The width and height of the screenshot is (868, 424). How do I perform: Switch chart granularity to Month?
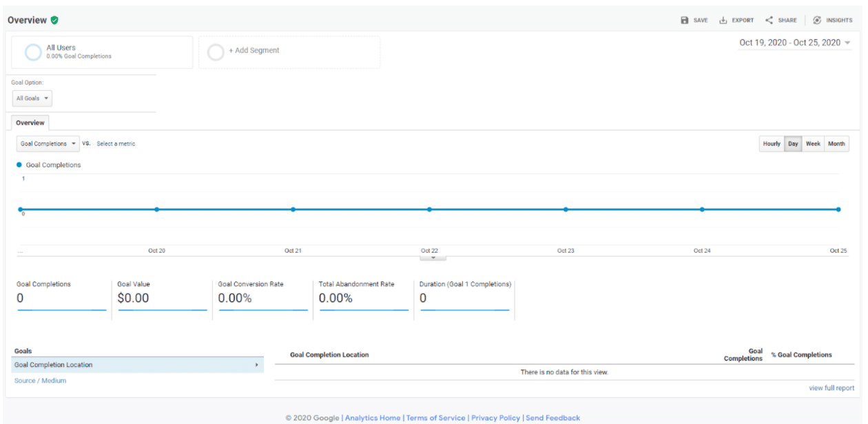(836, 144)
